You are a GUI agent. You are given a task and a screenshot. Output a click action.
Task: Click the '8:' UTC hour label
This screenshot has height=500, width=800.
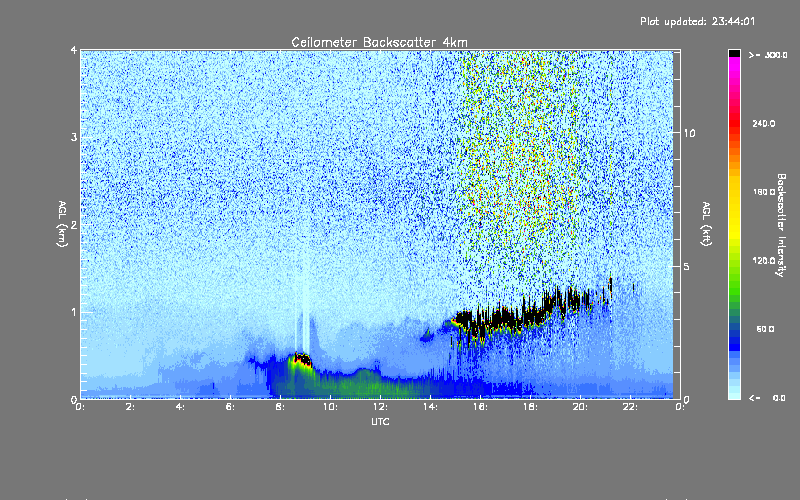coord(280,407)
